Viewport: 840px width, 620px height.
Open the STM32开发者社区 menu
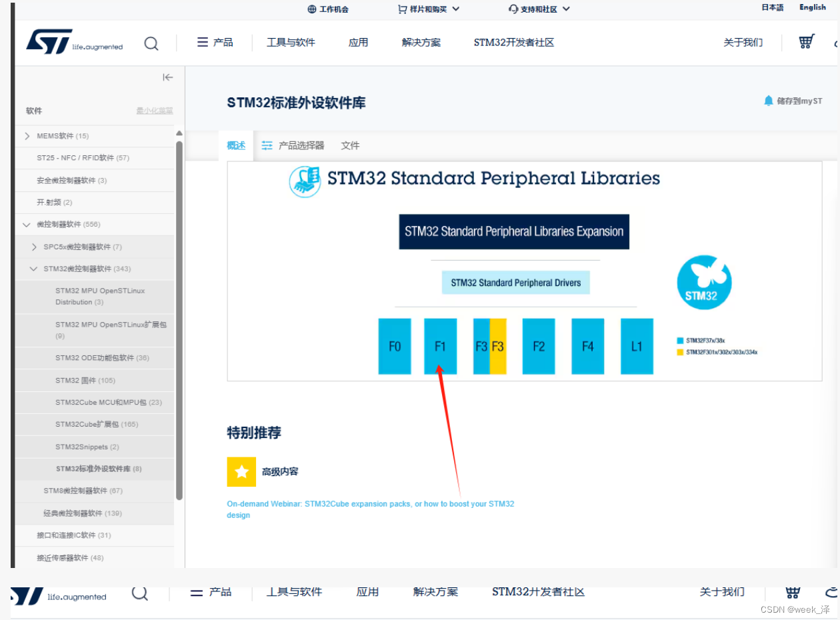(514, 42)
